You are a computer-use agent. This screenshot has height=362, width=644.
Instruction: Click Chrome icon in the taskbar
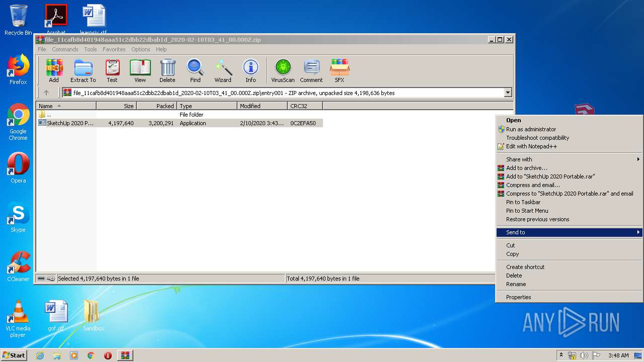click(91, 355)
